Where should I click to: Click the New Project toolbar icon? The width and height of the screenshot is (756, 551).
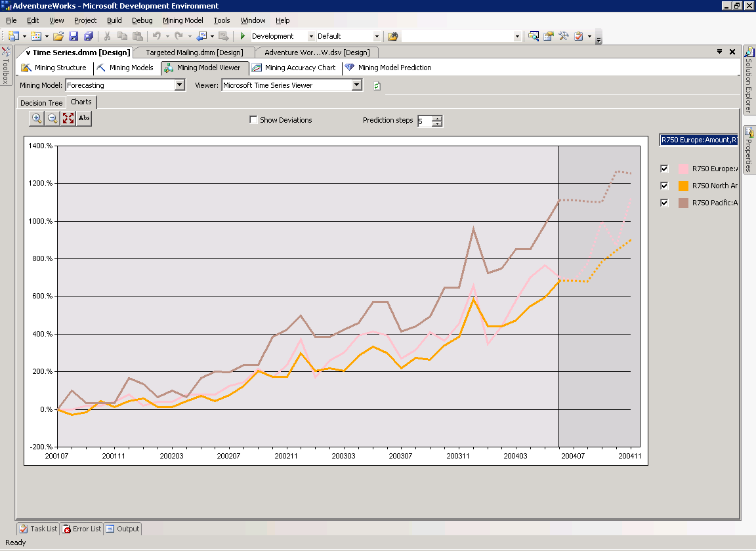tap(14, 36)
